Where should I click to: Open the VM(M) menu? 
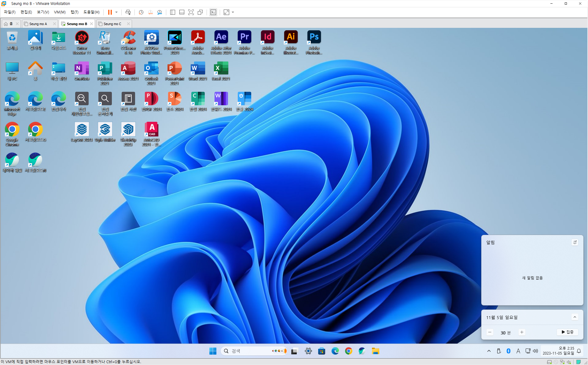coord(60,12)
